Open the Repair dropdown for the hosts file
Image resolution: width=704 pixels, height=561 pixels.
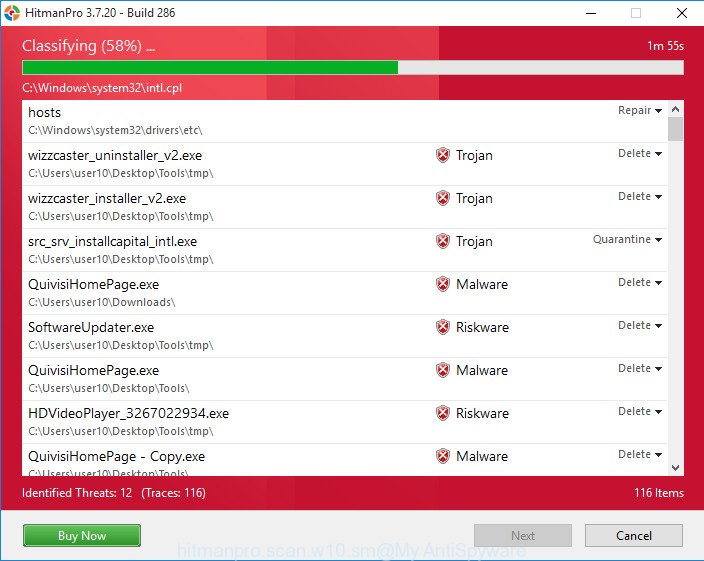point(640,110)
